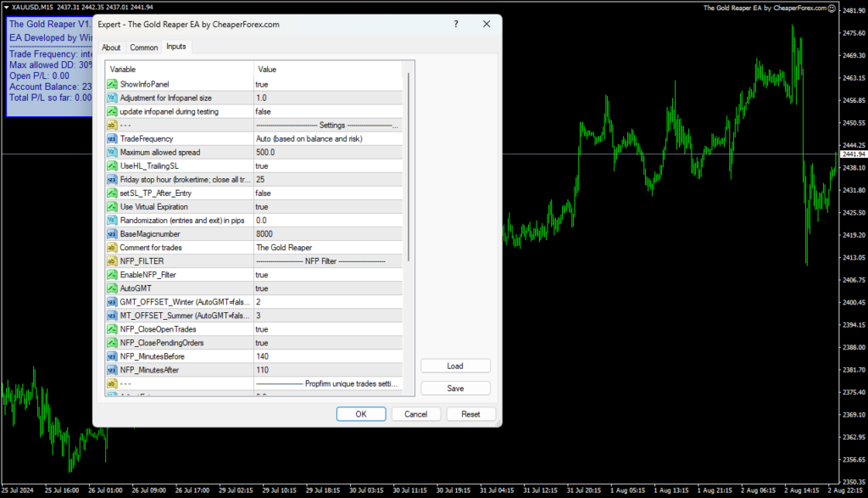This screenshot has height=498, width=868.
Task: Open the About tab
Action: tap(111, 47)
